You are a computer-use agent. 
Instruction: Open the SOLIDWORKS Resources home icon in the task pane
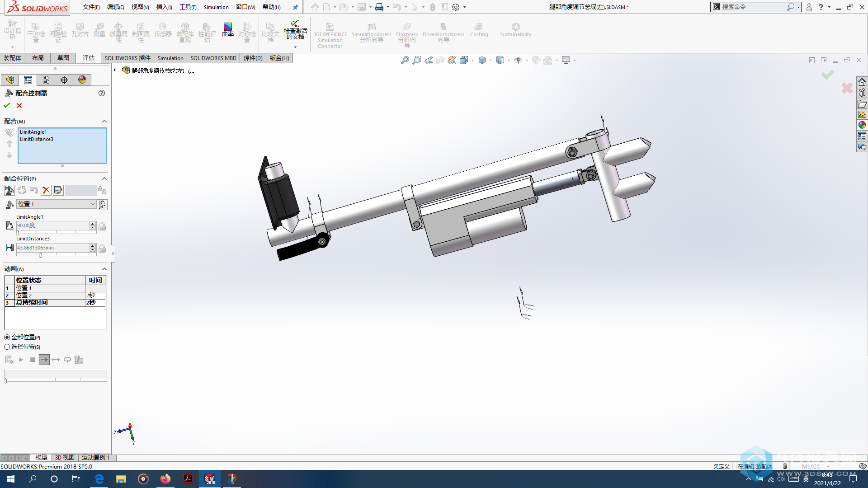pyautogui.click(x=862, y=82)
